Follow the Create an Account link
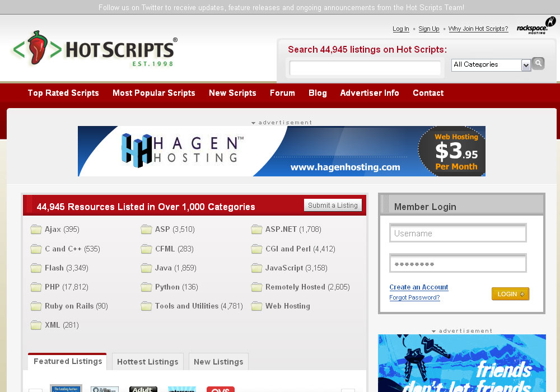This screenshot has height=392, width=560. pyautogui.click(x=419, y=287)
